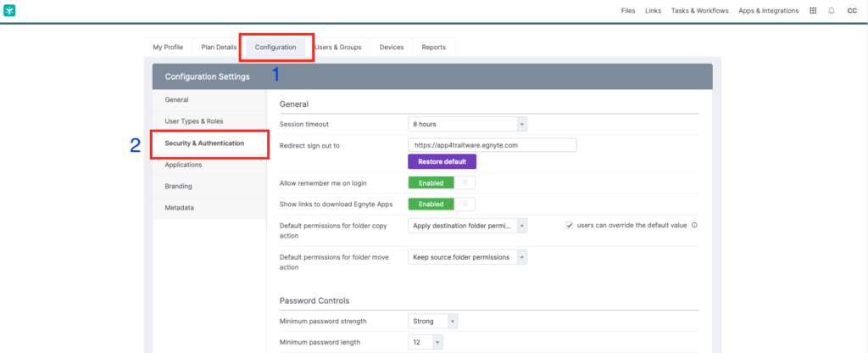
Task: Select Branding in settings sidebar
Action: (209, 186)
